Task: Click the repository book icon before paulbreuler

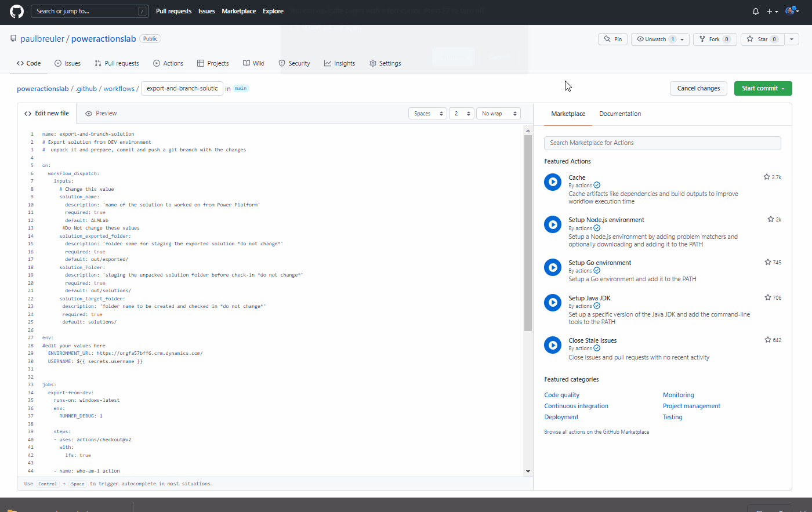Action: (13, 38)
